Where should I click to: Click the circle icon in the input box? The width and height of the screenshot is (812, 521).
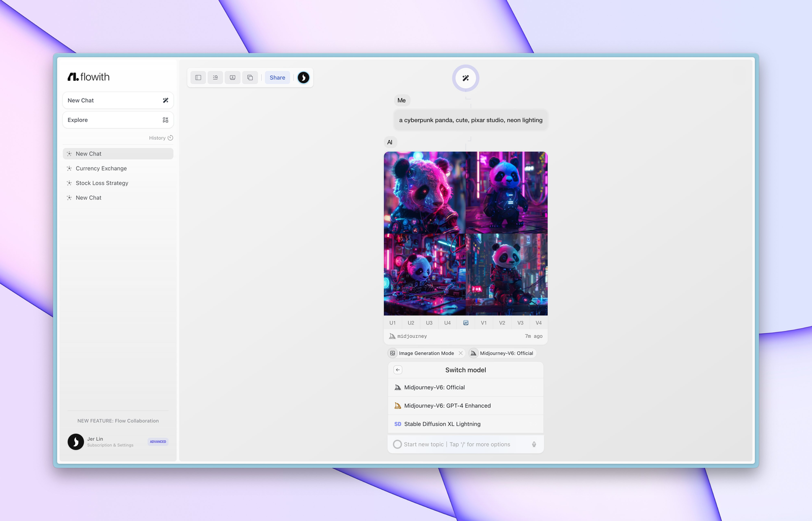[x=397, y=444]
